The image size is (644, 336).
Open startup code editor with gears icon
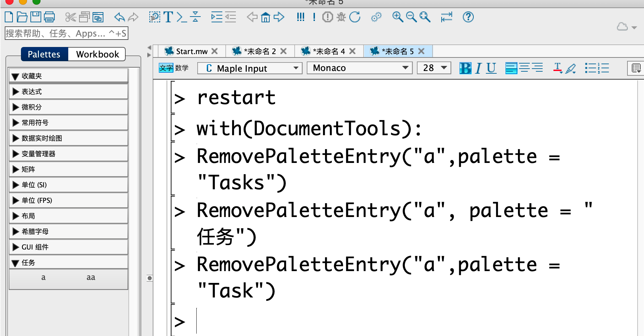click(x=376, y=17)
